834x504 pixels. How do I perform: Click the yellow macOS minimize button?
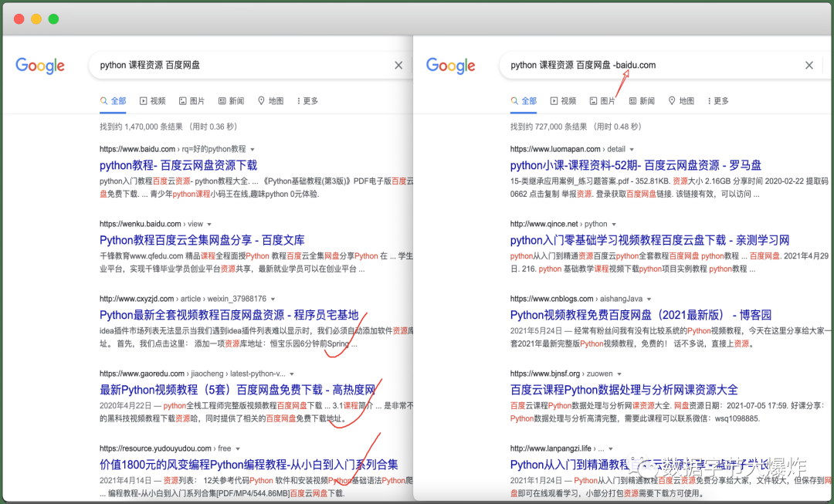coord(36,19)
